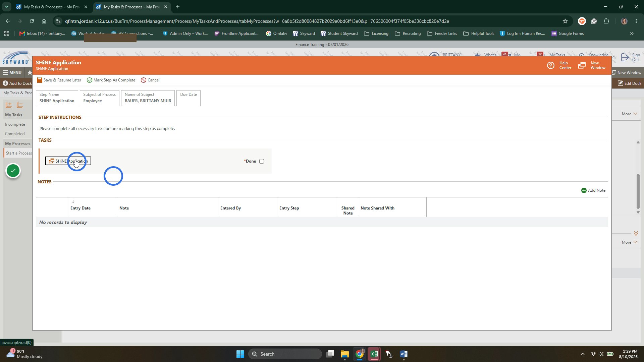Open File Explorer from taskbar
This screenshot has height=362, width=644.
coord(345,354)
